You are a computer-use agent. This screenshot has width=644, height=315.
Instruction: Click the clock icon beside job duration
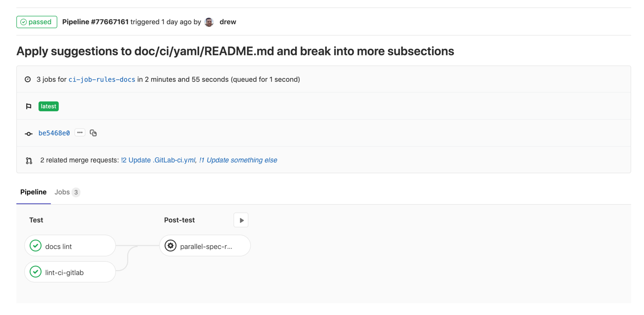pos(28,79)
